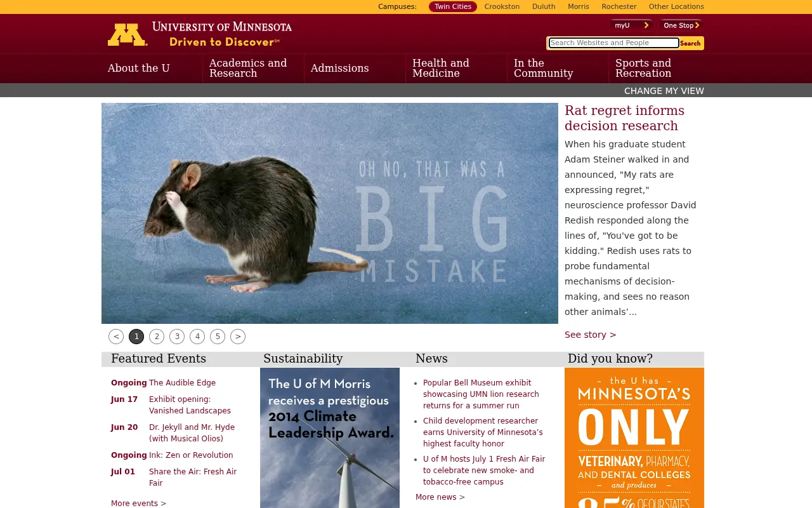The width and height of the screenshot is (812, 508).
Task: Open Exhibit opening: Vanished Landscapes event
Action: pos(190,405)
